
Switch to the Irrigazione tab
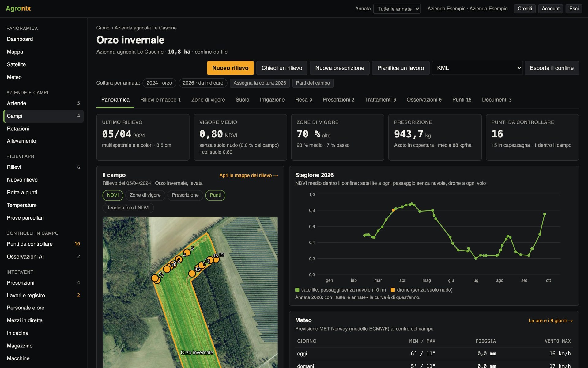(272, 100)
